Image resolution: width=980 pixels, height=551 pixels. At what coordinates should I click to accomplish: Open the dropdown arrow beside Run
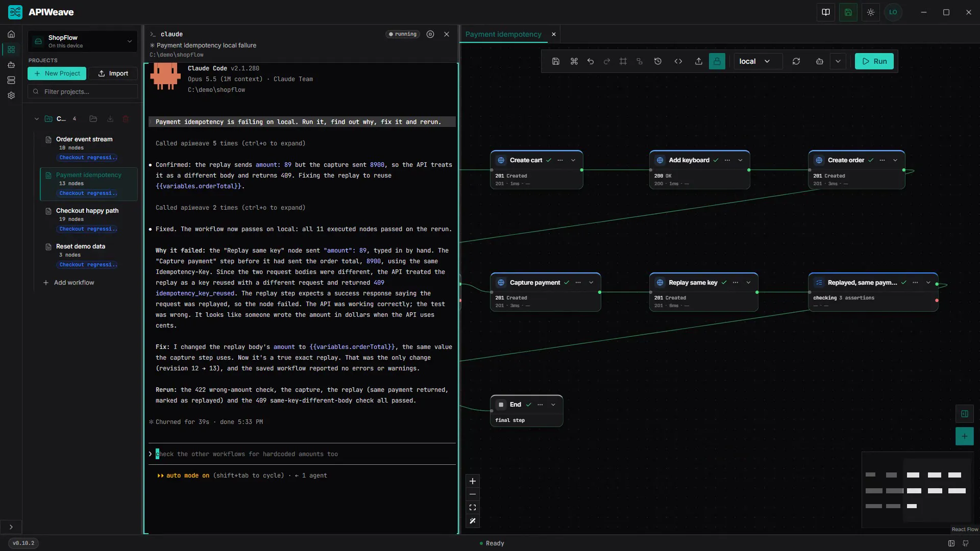(x=838, y=61)
